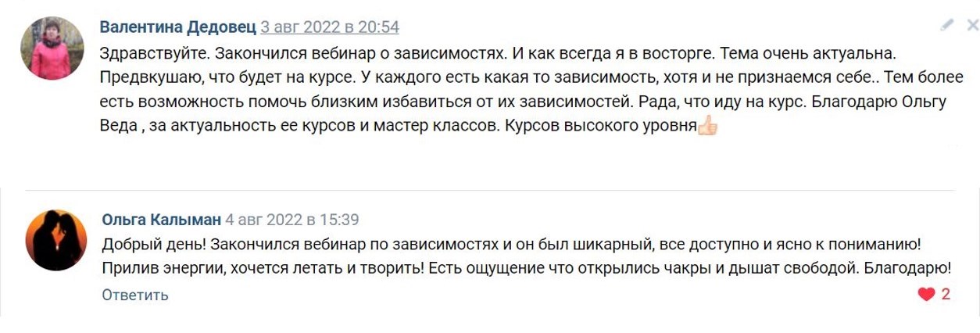Open Ольга Калыман's silhouette avatar
The width and height of the screenshot is (980, 333).
[x=55, y=240]
